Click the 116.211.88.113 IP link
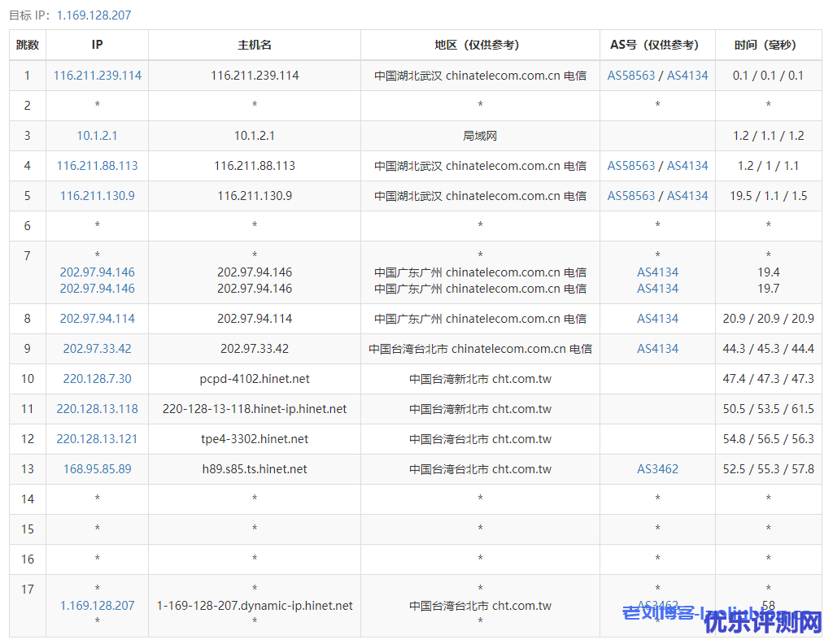Screen dimensions: 833x644 coord(98,166)
